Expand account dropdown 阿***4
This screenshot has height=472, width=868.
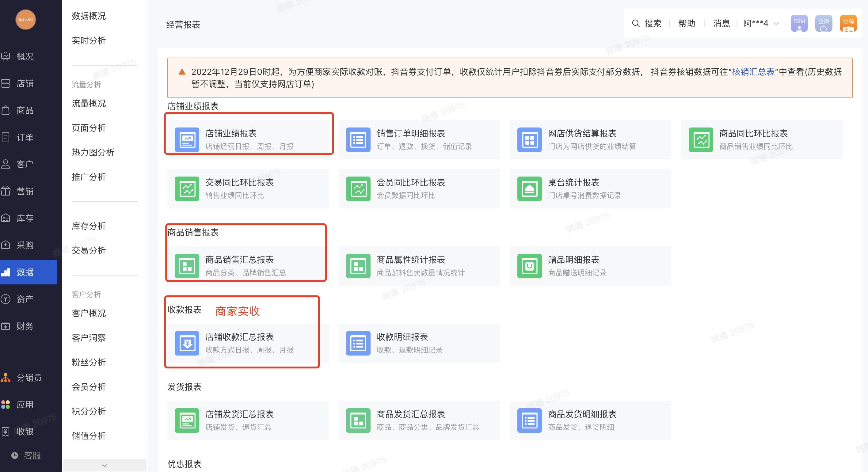[x=760, y=23]
